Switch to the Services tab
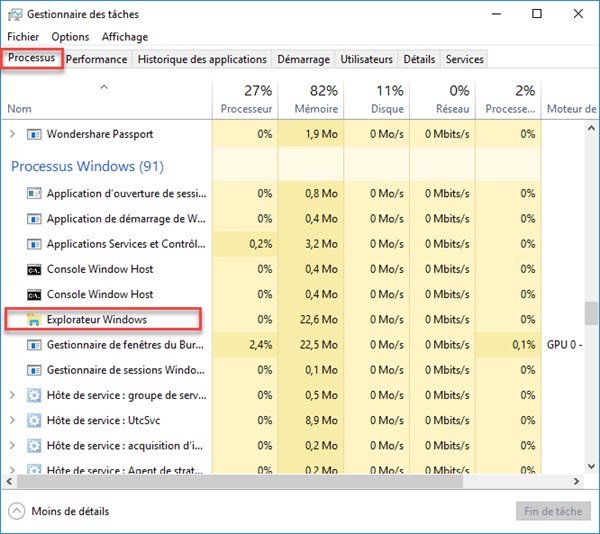This screenshot has width=600, height=534. click(465, 59)
